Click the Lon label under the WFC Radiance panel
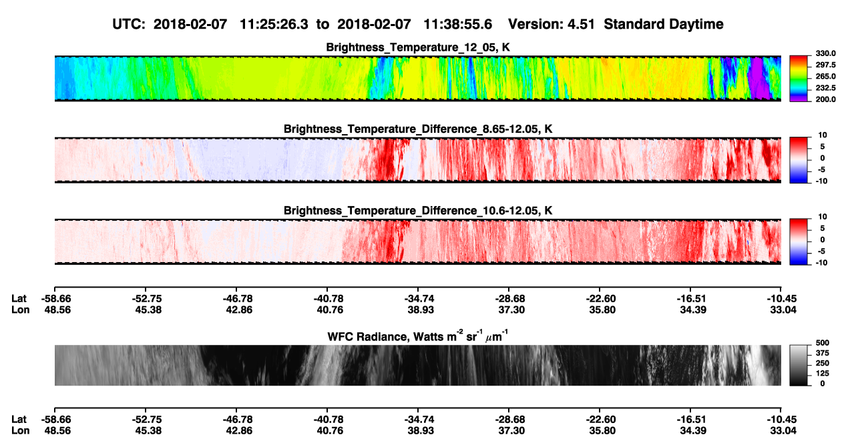 tap(19, 430)
